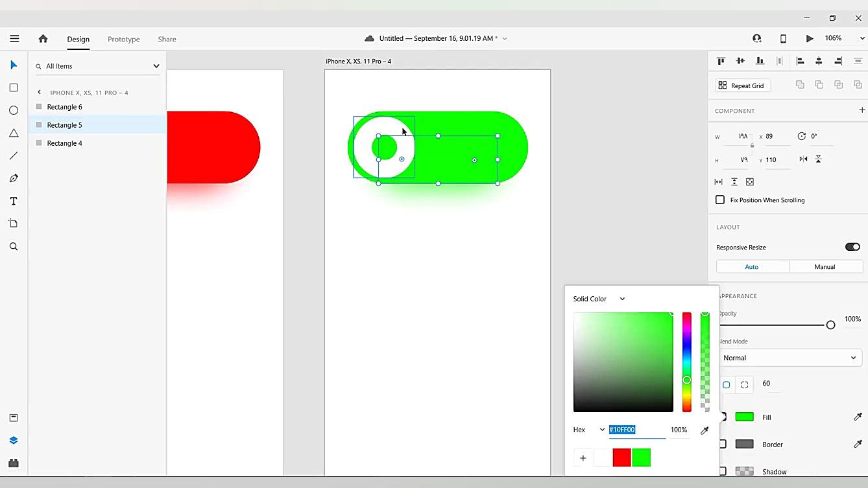Select different radius for each corner
The height and width of the screenshot is (488, 868).
(745, 384)
